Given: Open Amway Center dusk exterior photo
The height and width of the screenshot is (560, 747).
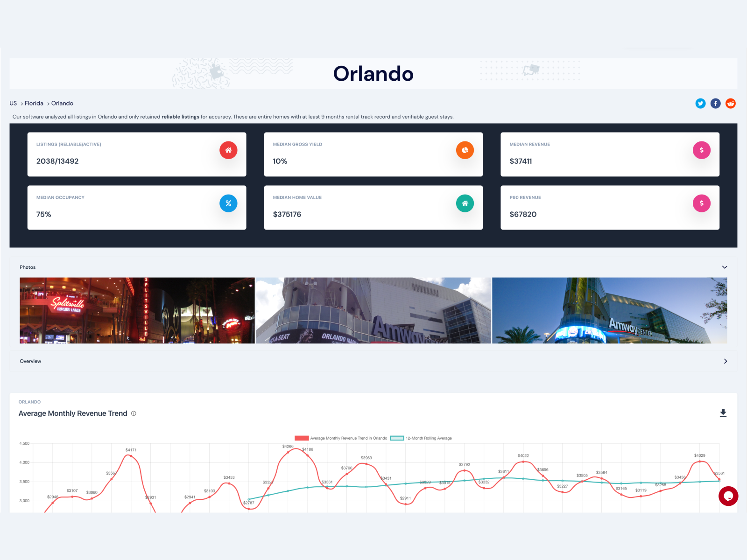Looking at the screenshot, I should (x=610, y=311).
